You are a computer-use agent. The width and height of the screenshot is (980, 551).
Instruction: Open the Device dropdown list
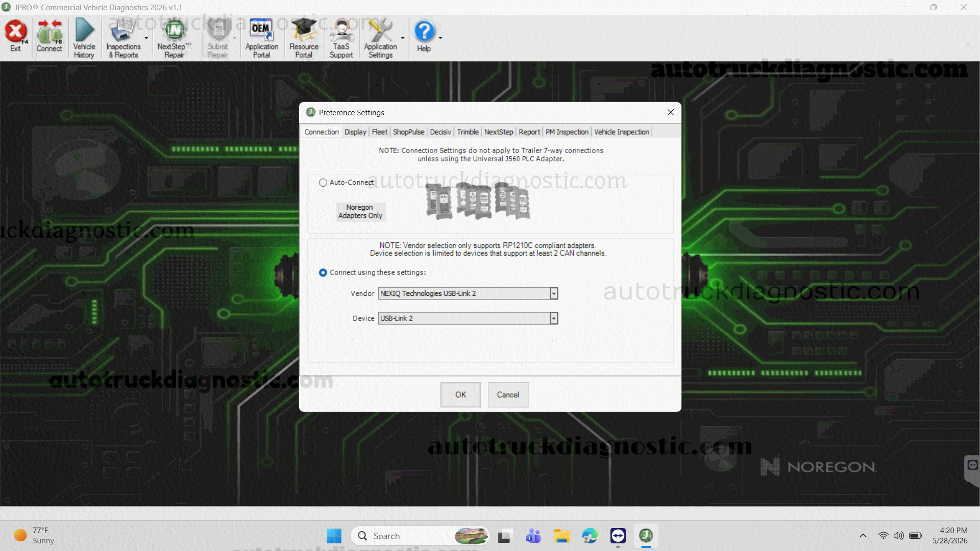(x=554, y=318)
